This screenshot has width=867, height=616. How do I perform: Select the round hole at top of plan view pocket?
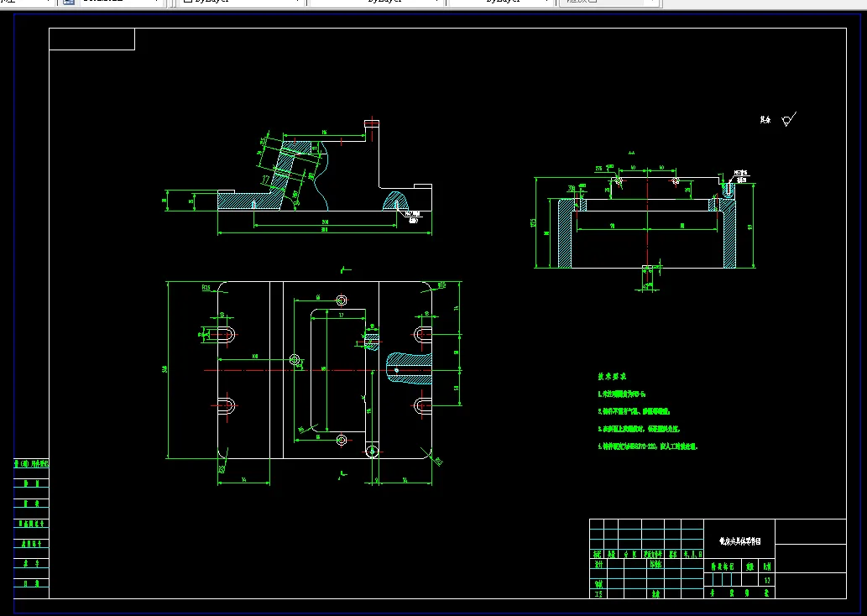(342, 300)
